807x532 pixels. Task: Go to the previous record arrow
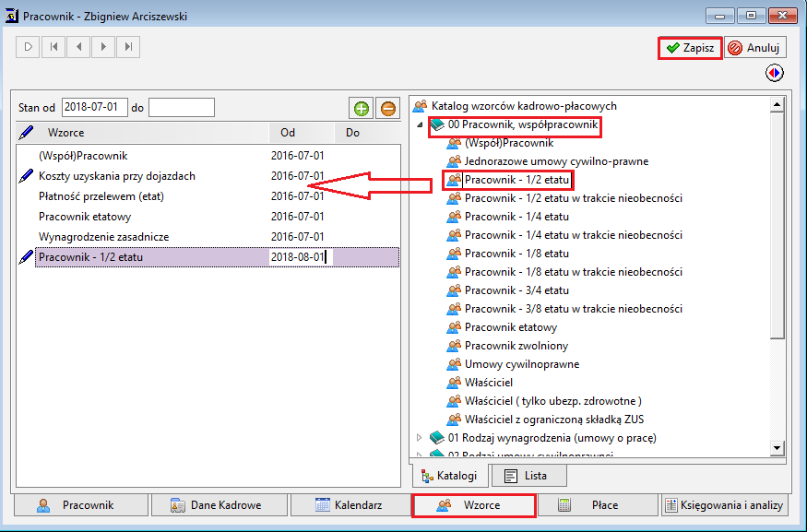point(78,47)
